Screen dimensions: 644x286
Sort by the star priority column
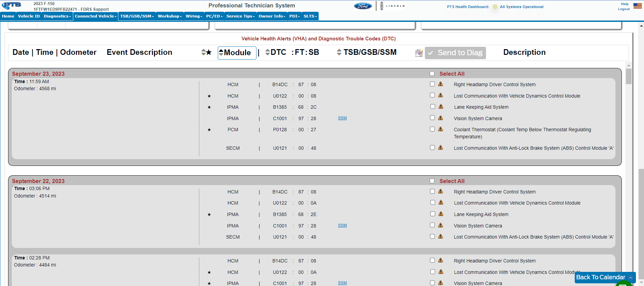(x=206, y=52)
